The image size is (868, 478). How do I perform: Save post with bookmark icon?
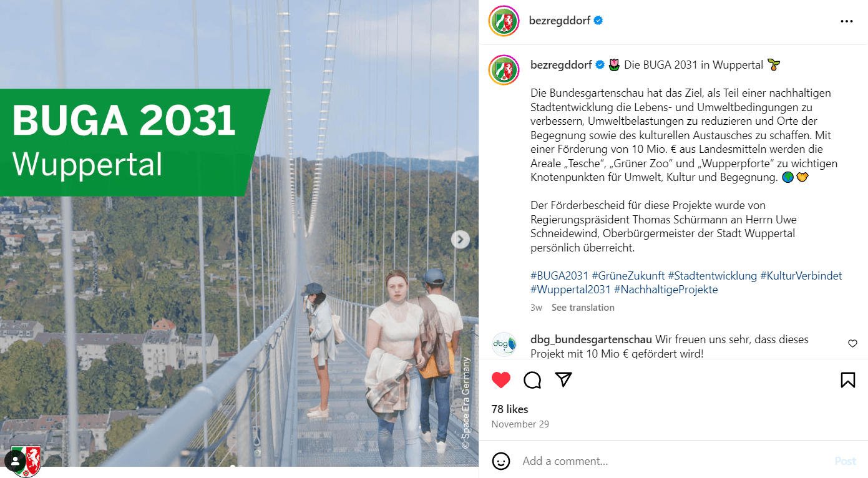pyautogui.click(x=847, y=380)
